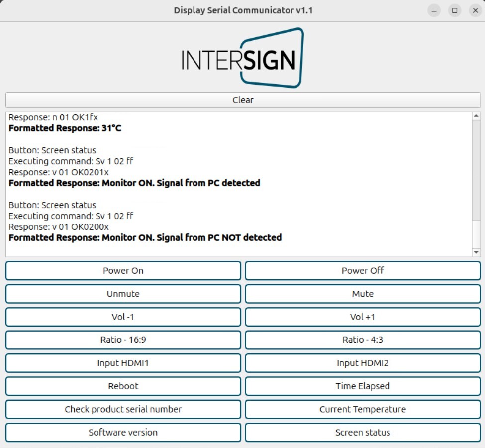
Task: Request the Screen status
Action: [363, 432]
